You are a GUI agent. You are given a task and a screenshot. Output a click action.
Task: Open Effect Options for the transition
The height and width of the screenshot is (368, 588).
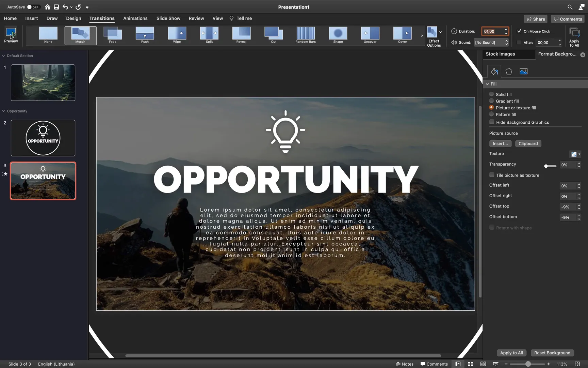[x=434, y=36]
